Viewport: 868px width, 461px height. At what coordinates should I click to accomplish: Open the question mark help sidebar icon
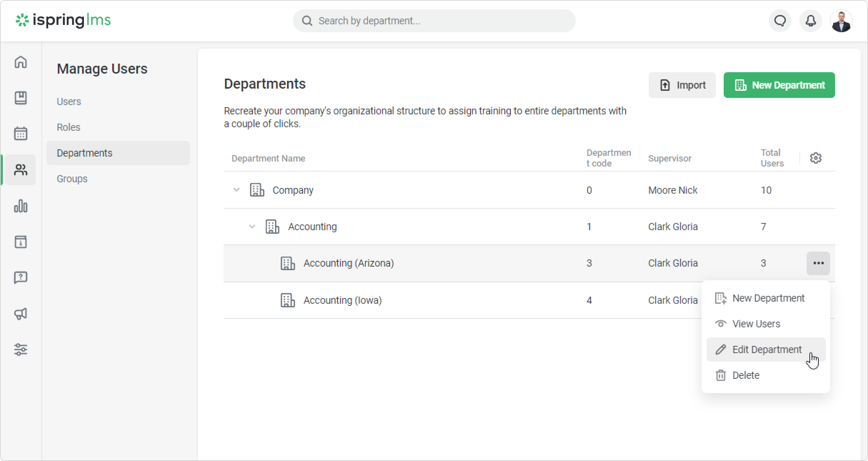(x=21, y=278)
